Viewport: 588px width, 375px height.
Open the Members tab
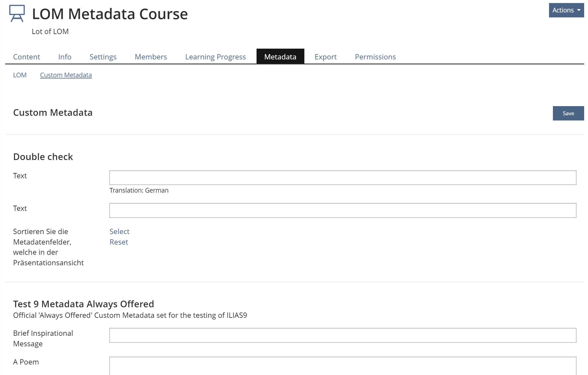pos(151,57)
